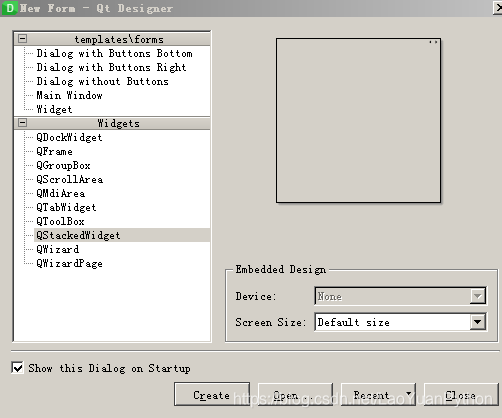Collapse the templates\forms group
The height and width of the screenshot is (418, 502).
click(22, 39)
